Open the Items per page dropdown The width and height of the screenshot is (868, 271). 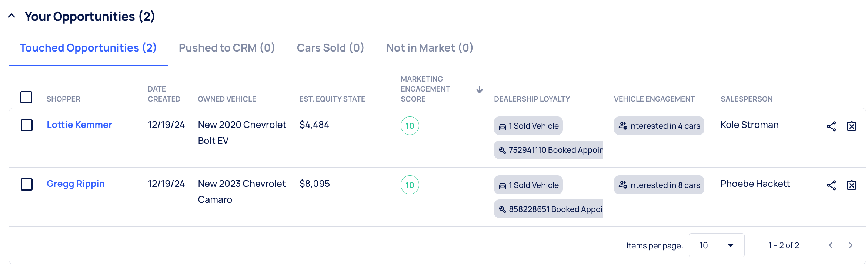[x=716, y=245]
